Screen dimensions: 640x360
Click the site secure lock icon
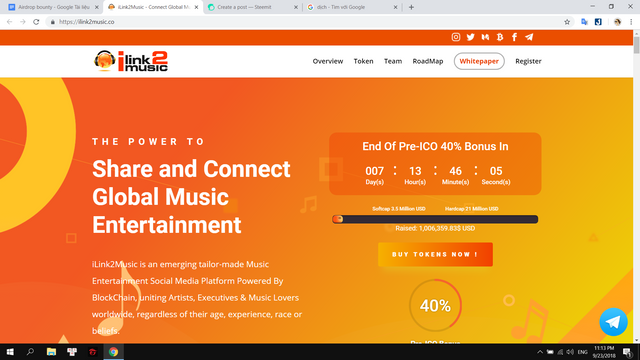[x=52, y=22]
